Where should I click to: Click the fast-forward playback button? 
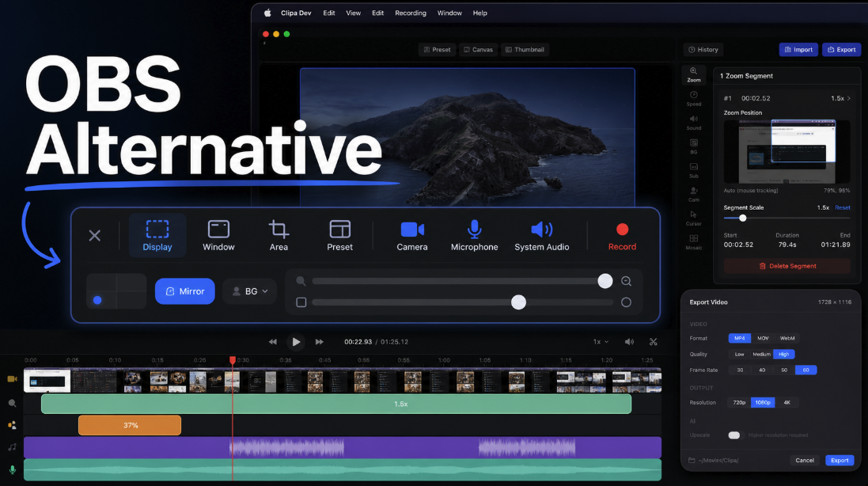pos(320,342)
